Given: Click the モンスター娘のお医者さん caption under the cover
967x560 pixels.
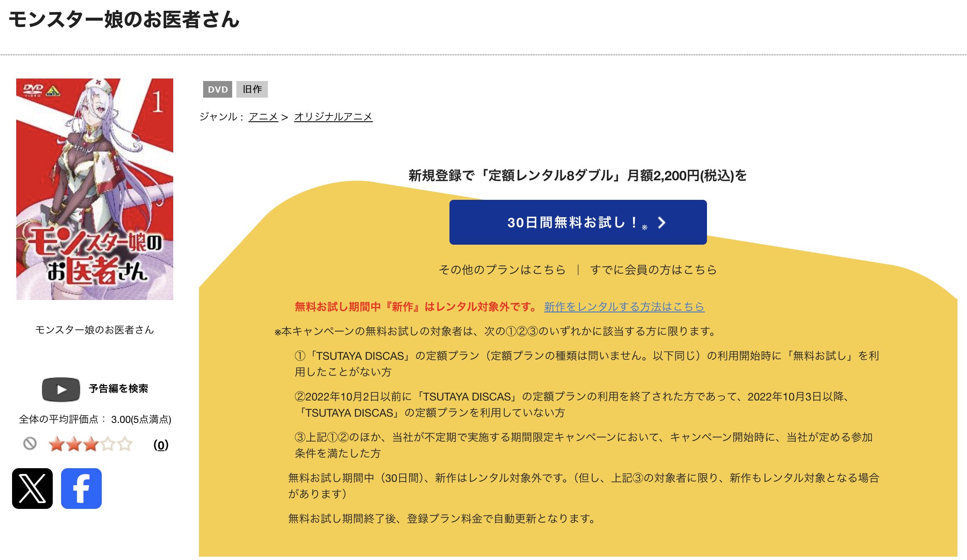Looking at the screenshot, I should 95,330.
